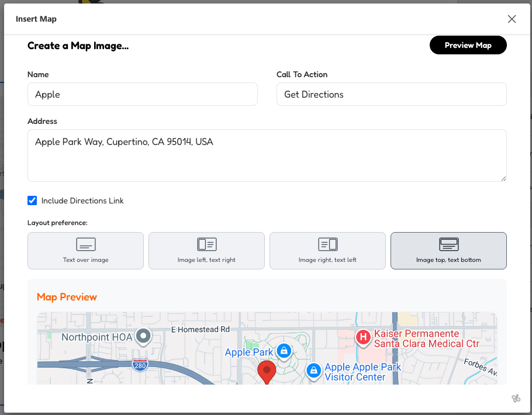Click the red location pin on the map
Image resolution: width=532 pixels, height=415 pixels.
(267, 370)
